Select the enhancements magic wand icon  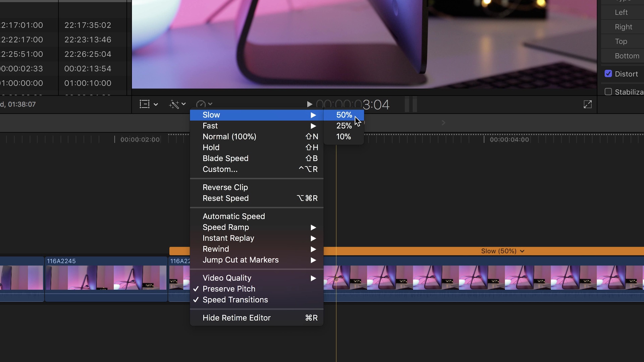(x=174, y=104)
